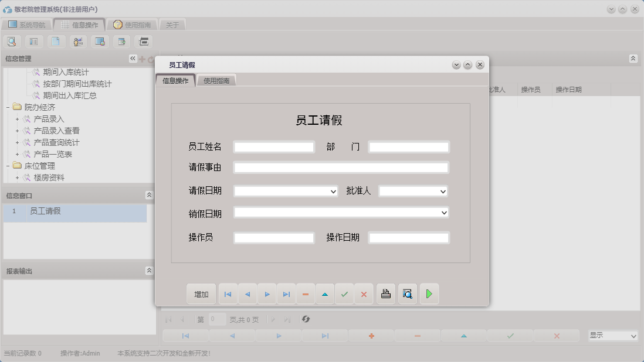Click the blue edit triangle in the dialog

[x=325, y=293]
